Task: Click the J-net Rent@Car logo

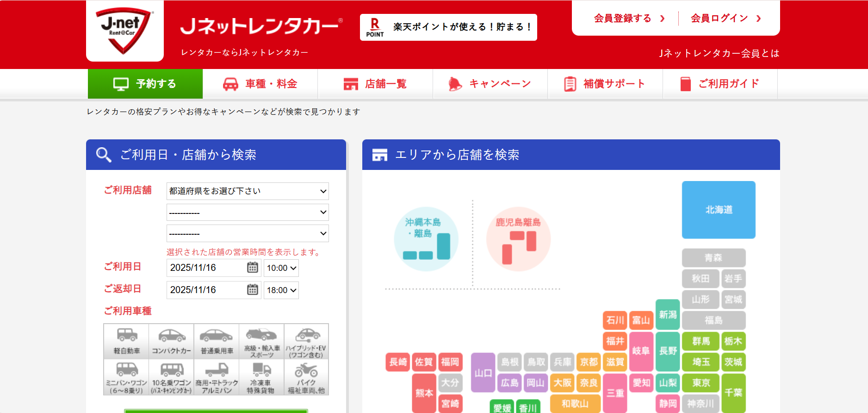Action: 125,31
